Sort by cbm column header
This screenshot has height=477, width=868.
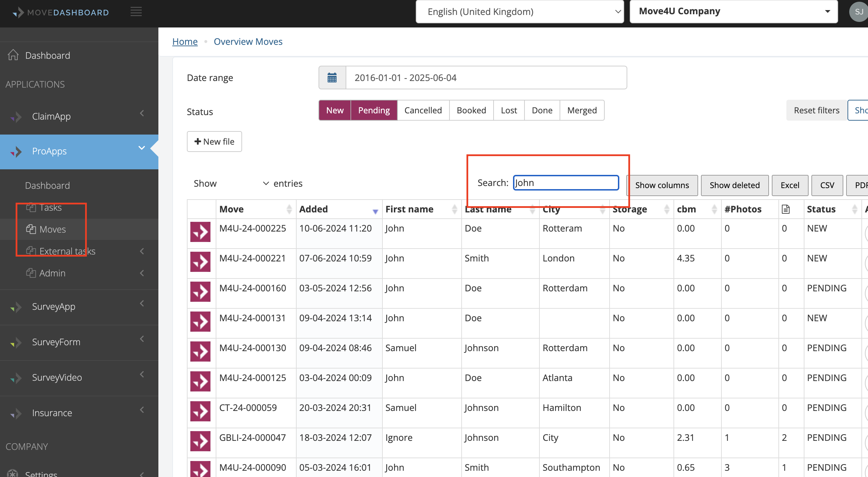tap(697, 209)
